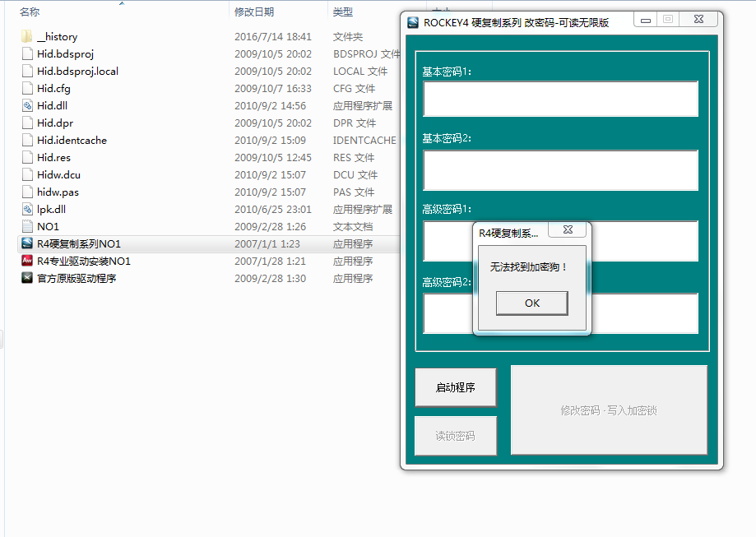Click the file name Hidw.dcu
The height and width of the screenshot is (537, 756).
58,175
